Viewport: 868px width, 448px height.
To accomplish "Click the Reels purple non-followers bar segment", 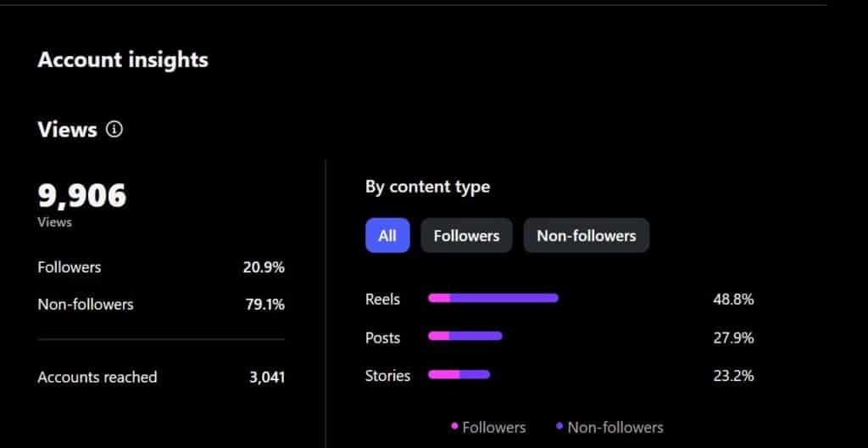I will coord(504,298).
